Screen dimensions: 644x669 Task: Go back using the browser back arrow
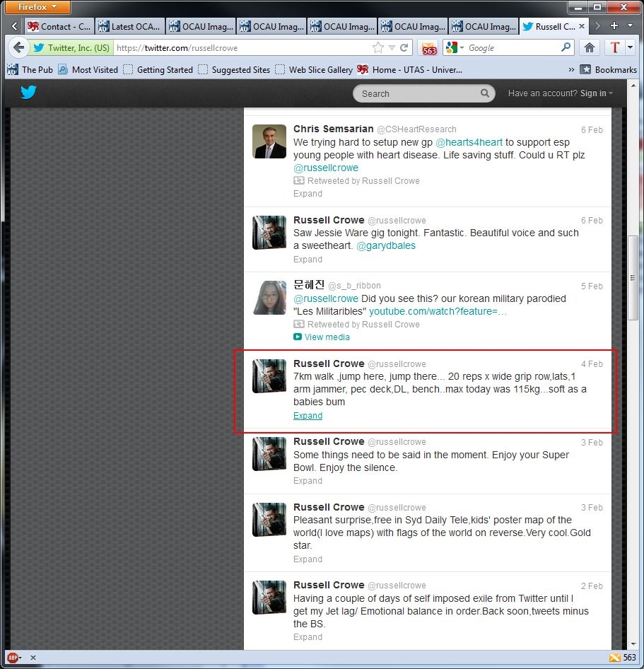[x=18, y=47]
